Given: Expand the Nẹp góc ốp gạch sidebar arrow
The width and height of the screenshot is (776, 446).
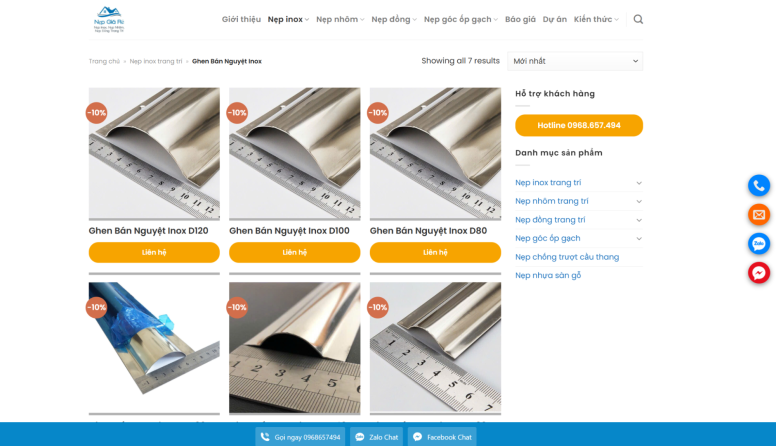Looking at the screenshot, I should coord(639,239).
